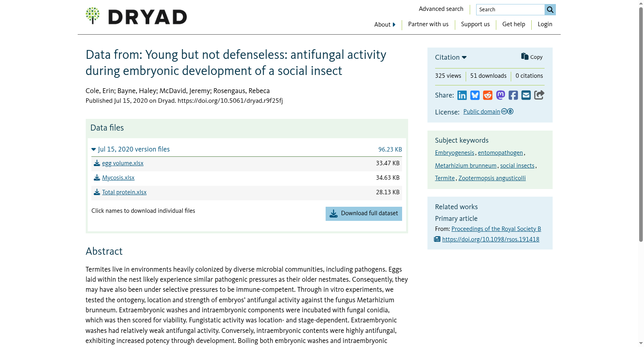Share the dataset on Facebook
644x347 pixels.
pos(513,95)
